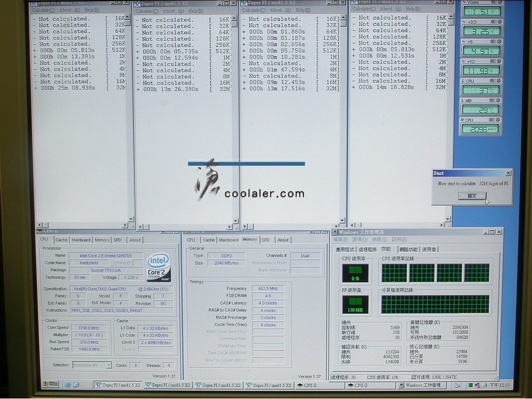532x399 pixels.
Task: Open settings icon on MB temperature widget
Action: [492, 100]
